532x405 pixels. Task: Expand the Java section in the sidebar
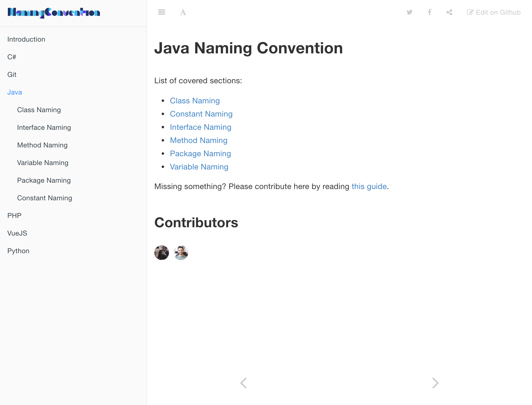[15, 92]
